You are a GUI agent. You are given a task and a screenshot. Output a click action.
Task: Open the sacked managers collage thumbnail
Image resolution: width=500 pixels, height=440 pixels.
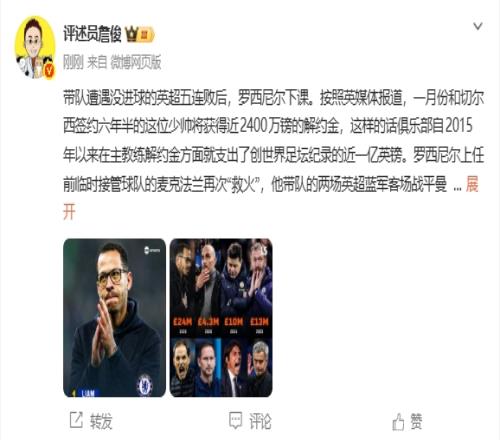221,318
